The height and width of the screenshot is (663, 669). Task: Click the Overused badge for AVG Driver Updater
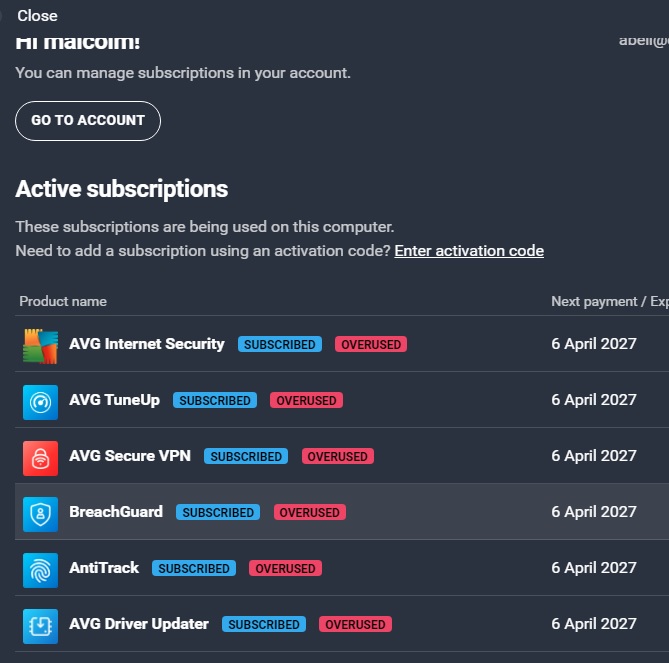pos(355,624)
